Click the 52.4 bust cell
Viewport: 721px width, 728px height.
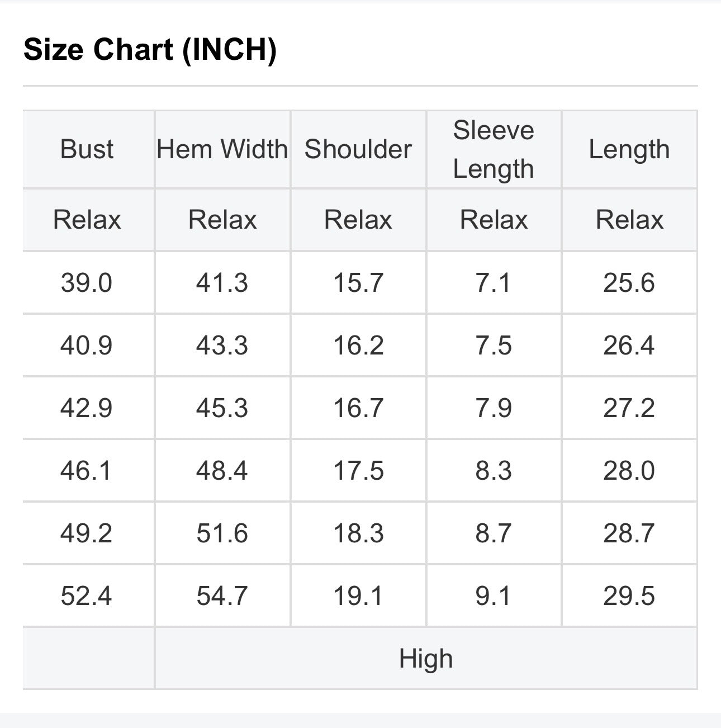pos(87,596)
